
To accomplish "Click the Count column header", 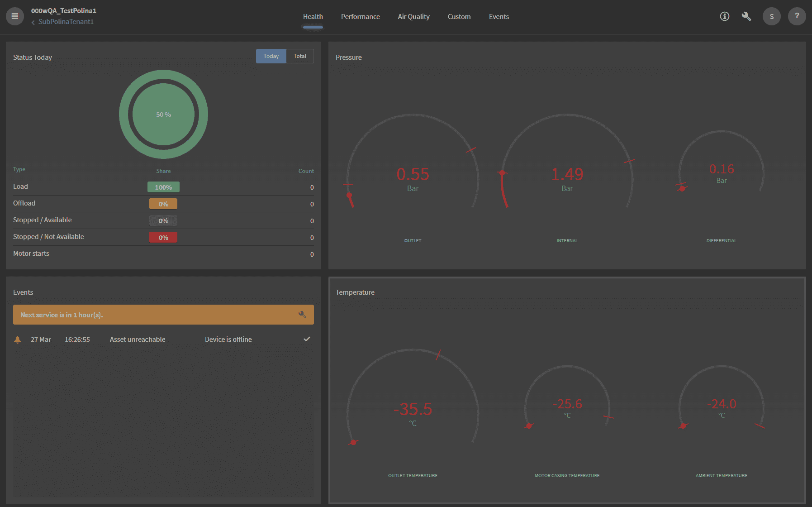I will [306, 171].
